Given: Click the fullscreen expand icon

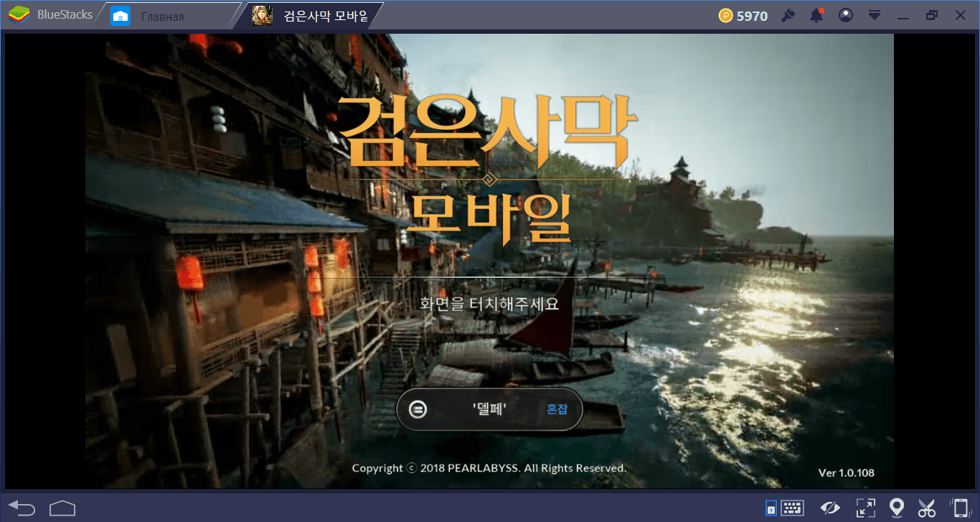Looking at the screenshot, I should (865, 508).
